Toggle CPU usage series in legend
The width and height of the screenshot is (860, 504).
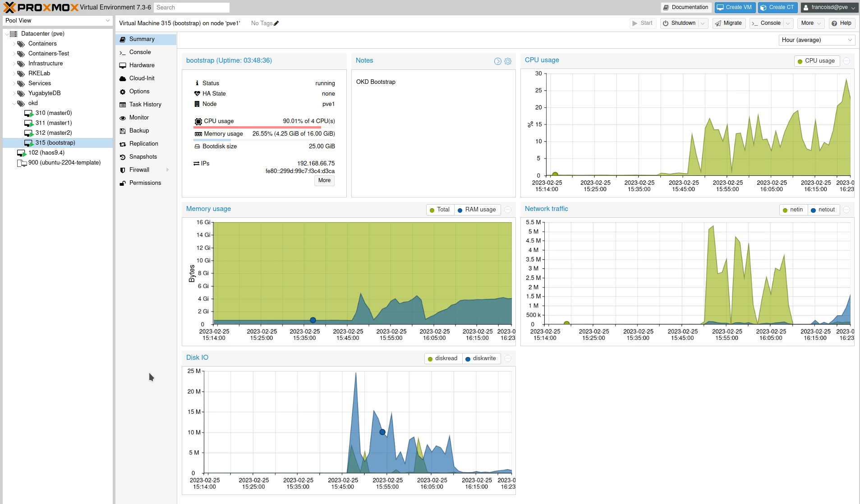(x=816, y=61)
